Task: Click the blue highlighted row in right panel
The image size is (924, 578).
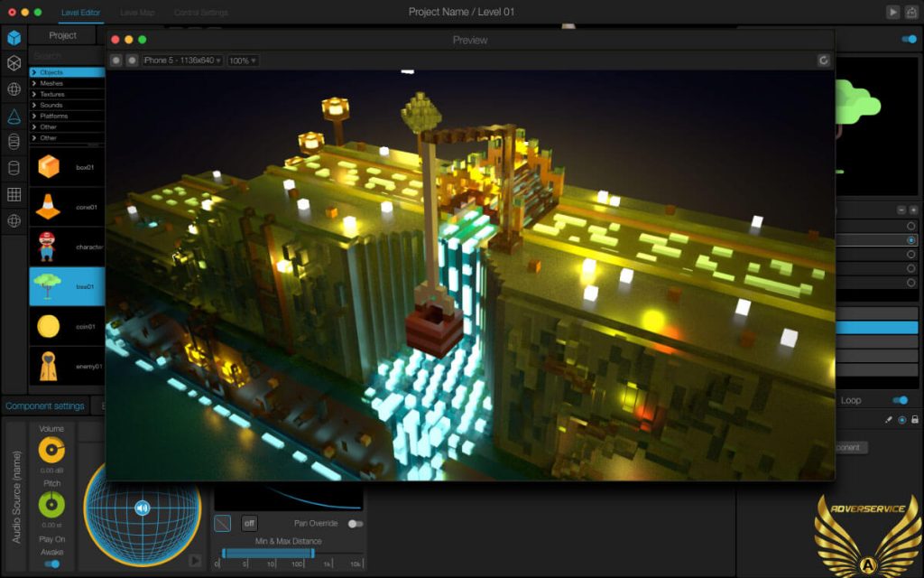Action: tap(877, 327)
